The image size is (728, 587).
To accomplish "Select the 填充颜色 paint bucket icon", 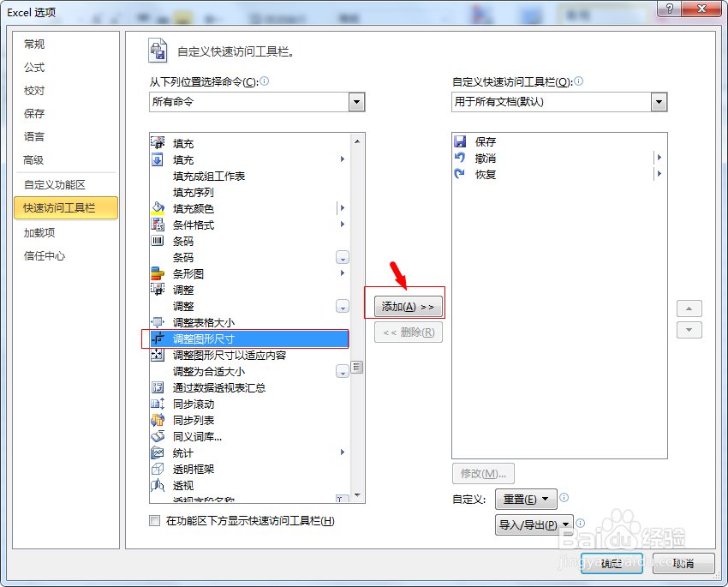I will [x=158, y=208].
